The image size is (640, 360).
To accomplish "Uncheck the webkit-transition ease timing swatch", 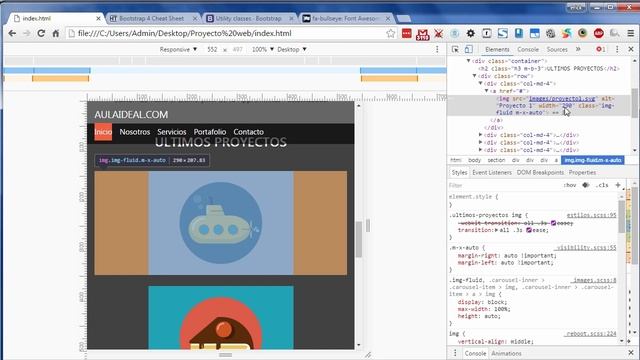I will (x=553, y=223).
